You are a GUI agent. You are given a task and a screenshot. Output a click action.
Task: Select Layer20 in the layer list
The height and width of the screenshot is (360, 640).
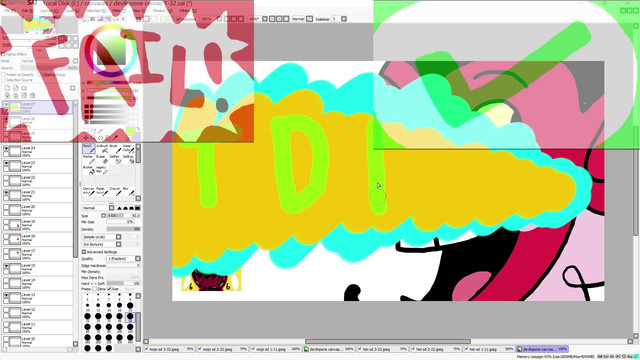[38, 210]
